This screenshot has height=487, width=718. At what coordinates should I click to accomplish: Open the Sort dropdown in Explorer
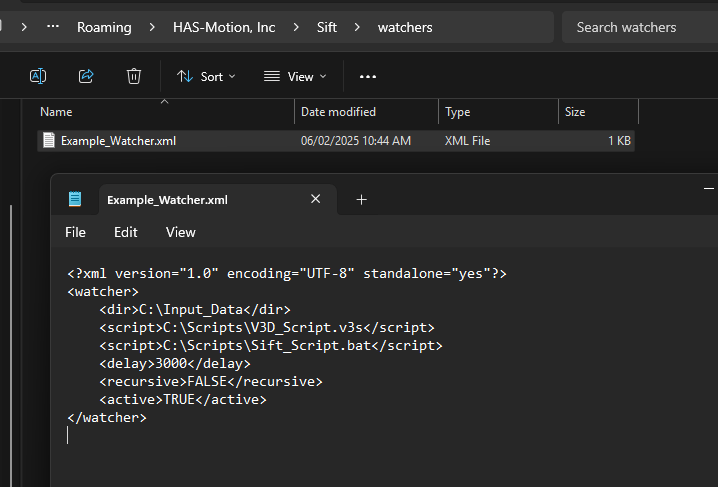click(206, 76)
